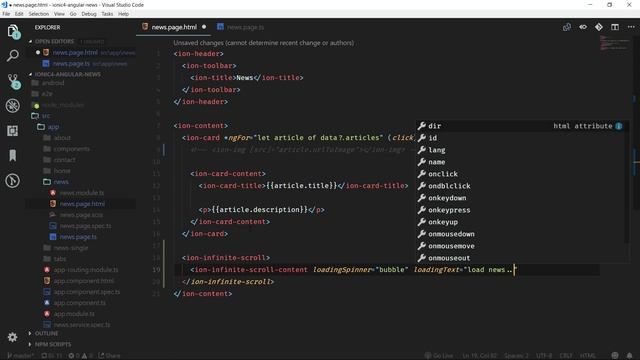Expand the node_modules folder
Screen dimensions: 640x360
coord(63,105)
